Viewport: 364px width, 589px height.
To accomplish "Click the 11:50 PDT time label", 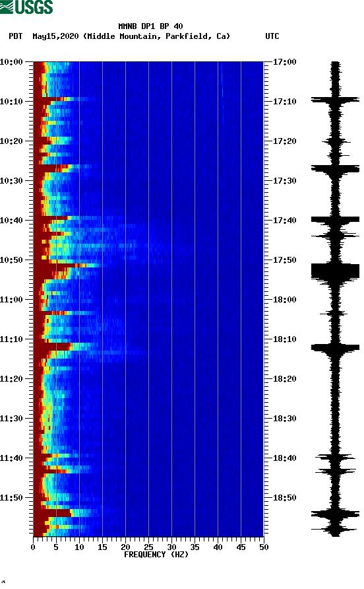I will tap(12, 498).
